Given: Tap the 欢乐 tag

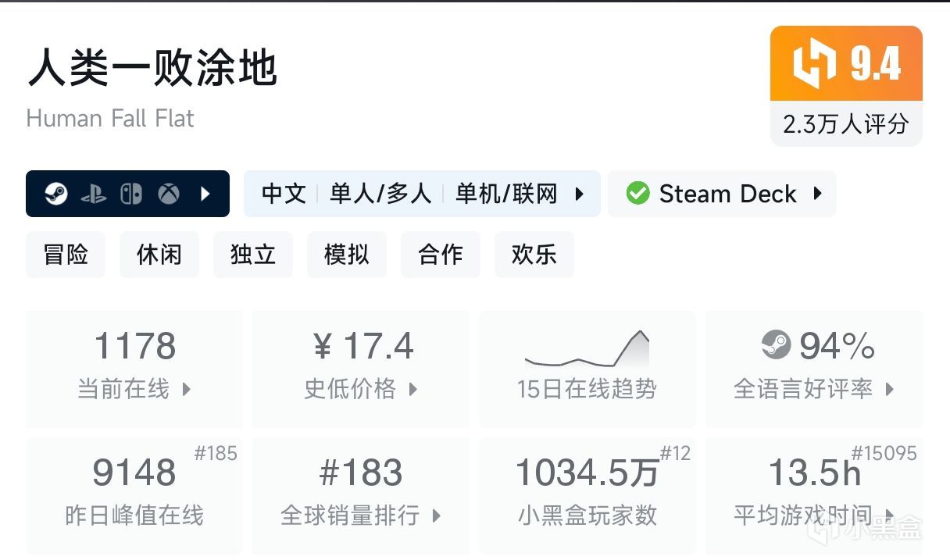Looking at the screenshot, I should (534, 255).
